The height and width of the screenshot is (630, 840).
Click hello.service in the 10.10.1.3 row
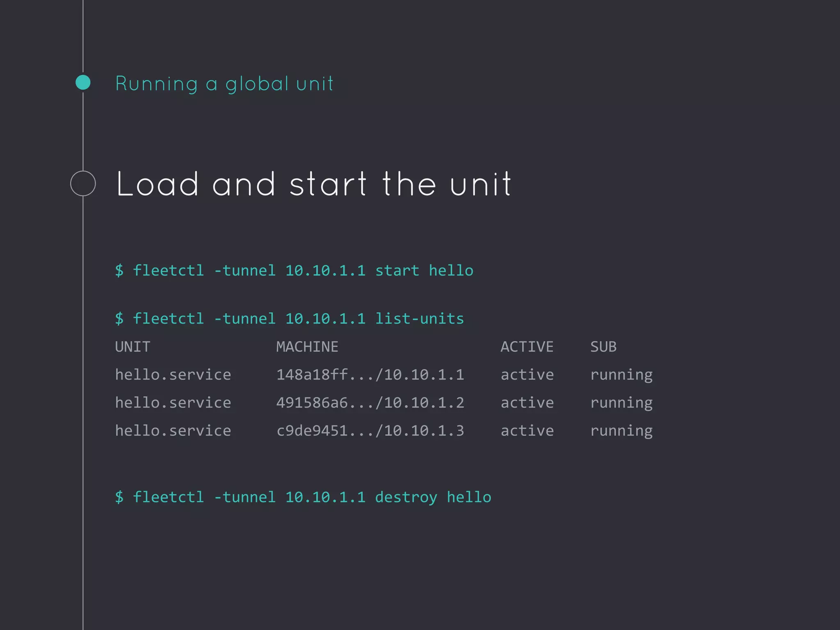point(173,430)
